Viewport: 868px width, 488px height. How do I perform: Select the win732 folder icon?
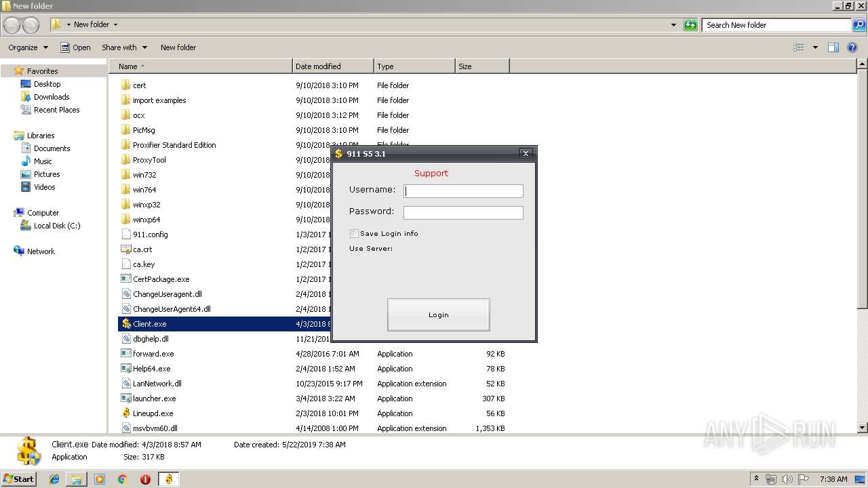(x=125, y=175)
